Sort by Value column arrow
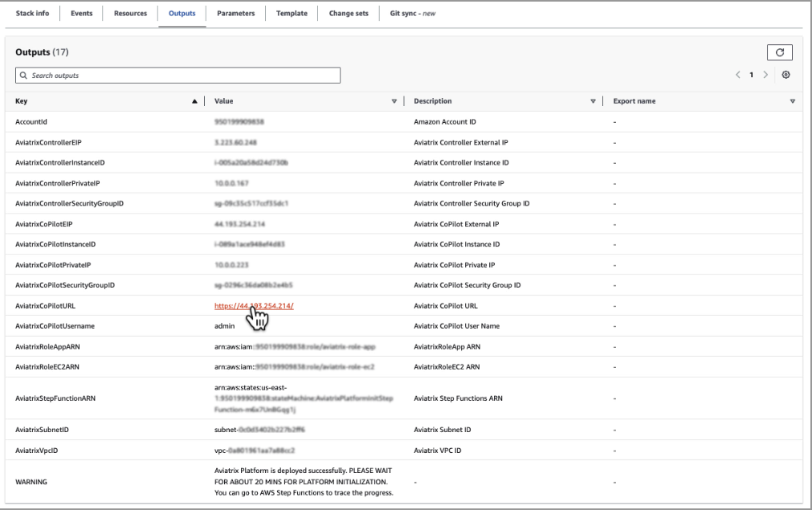This screenshot has height=510, width=812. (394, 101)
